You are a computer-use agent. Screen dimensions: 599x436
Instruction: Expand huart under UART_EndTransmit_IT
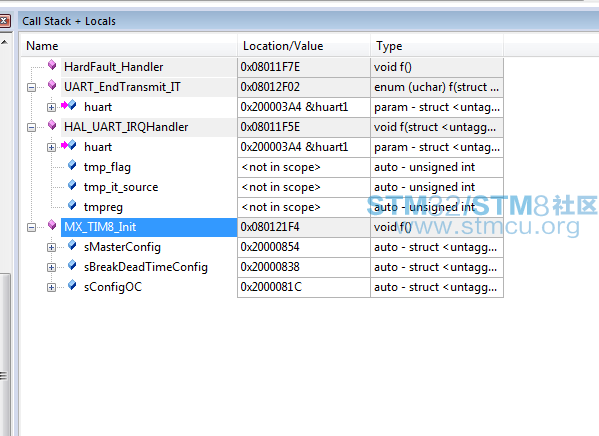[52, 107]
